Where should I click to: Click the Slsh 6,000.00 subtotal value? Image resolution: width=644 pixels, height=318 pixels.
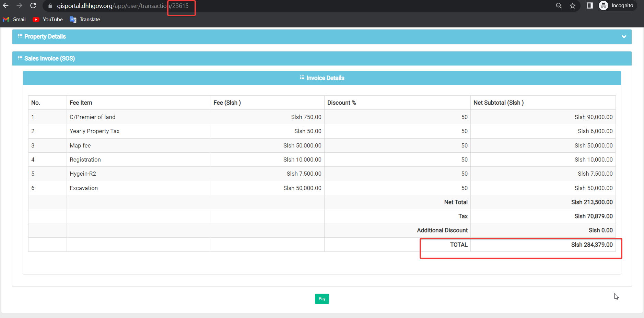(595, 131)
